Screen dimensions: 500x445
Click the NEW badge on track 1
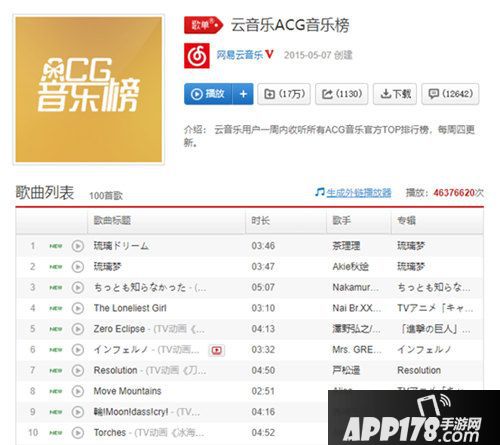tap(56, 246)
